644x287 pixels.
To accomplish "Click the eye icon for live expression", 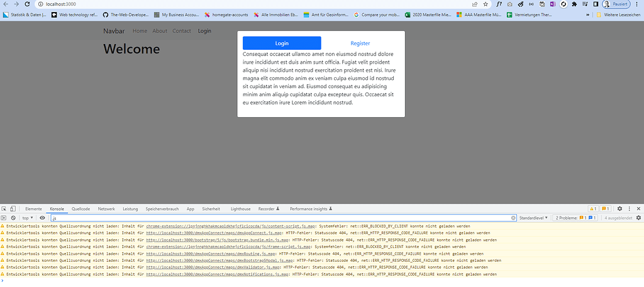I will 42,218.
